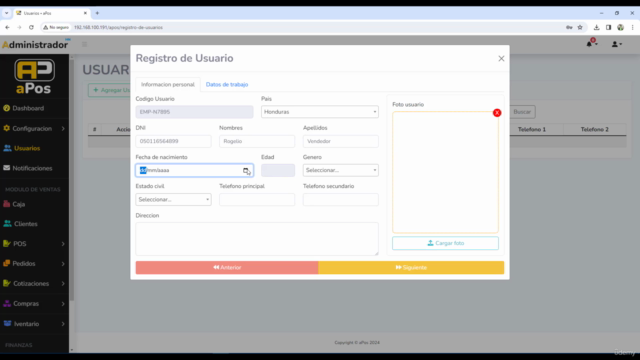Screen dimensions: 640x360
Task: Click the Cargar foto button
Action: point(445,243)
